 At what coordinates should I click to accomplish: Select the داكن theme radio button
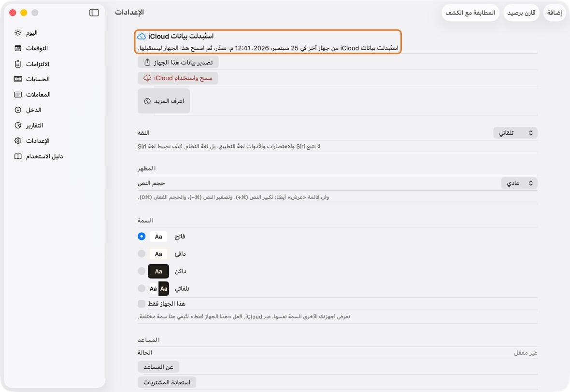(142, 271)
